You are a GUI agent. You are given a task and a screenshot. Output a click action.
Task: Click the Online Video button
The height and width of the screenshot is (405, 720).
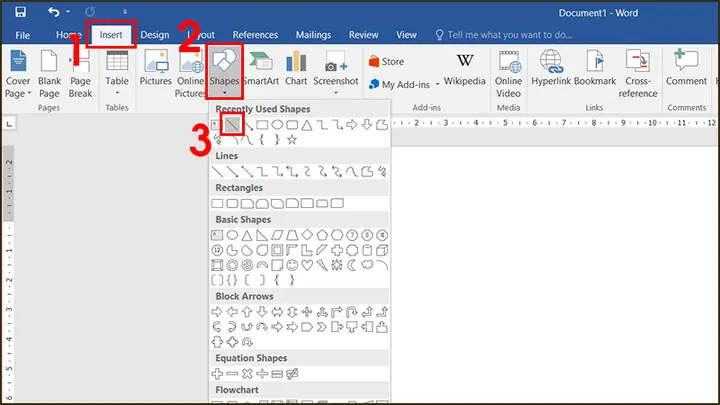[x=508, y=73]
